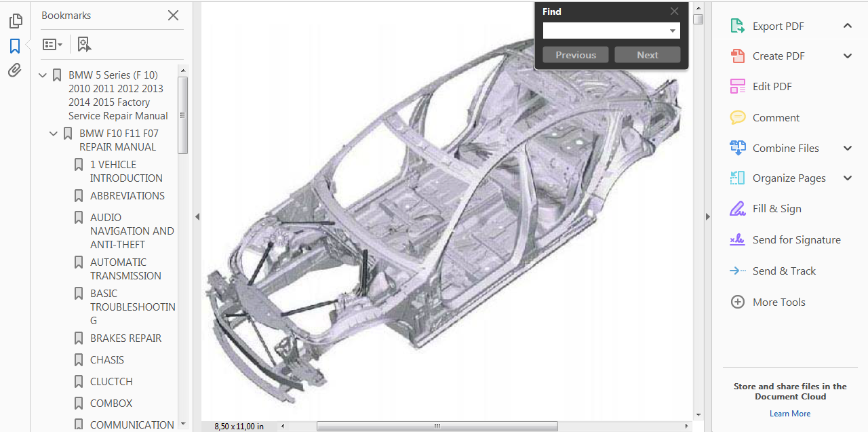The height and width of the screenshot is (432, 868).
Task: Open the Send for Signature tool
Action: click(x=796, y=239)
